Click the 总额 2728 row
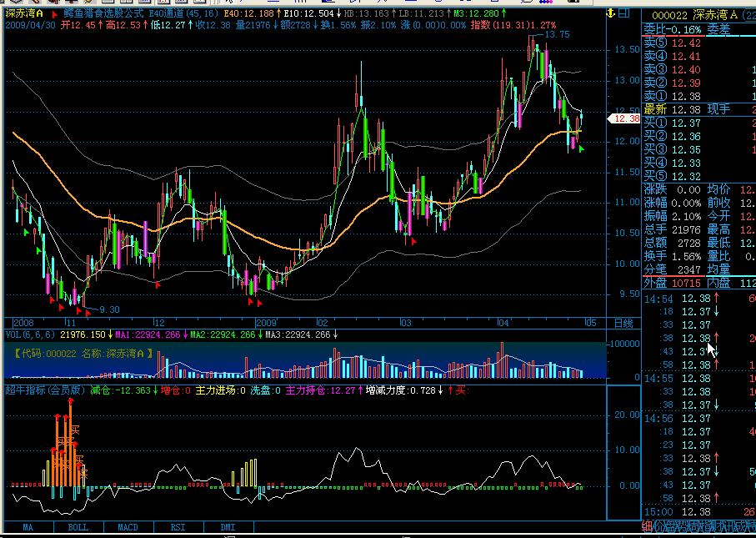 (x=673, y=243)
